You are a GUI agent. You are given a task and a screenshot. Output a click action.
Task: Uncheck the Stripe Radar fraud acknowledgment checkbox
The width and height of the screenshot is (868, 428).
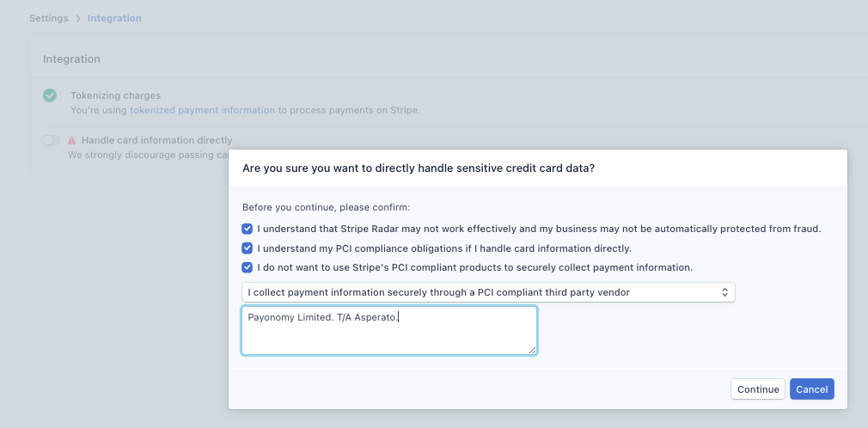pyautogui.click(x=247, y=229)
